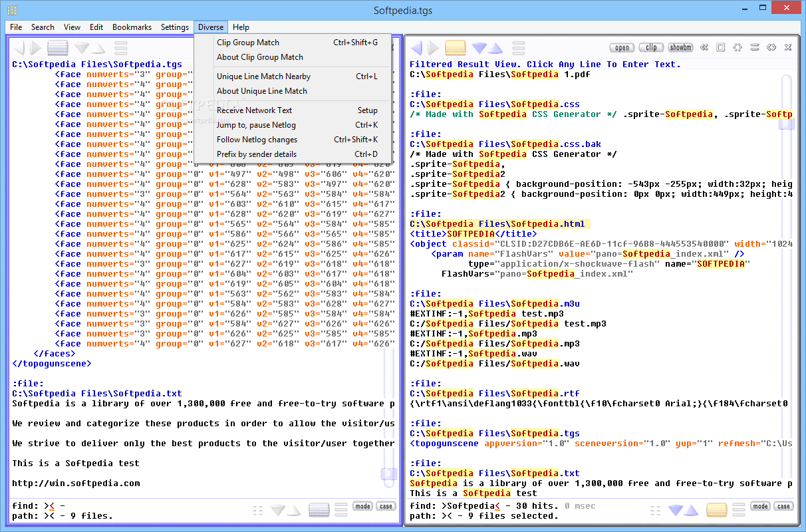Click the back arrow in the left pane toolbar

19,48
